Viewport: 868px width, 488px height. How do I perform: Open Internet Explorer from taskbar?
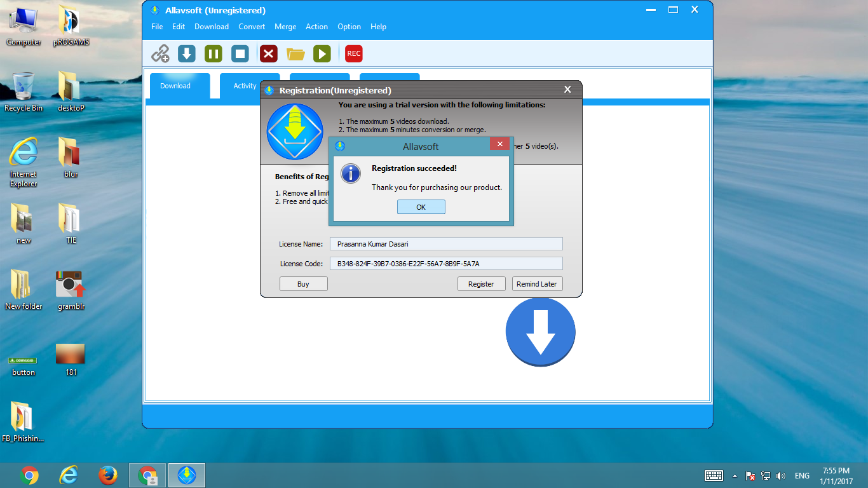pyautogui.click(x=69, y=475)
